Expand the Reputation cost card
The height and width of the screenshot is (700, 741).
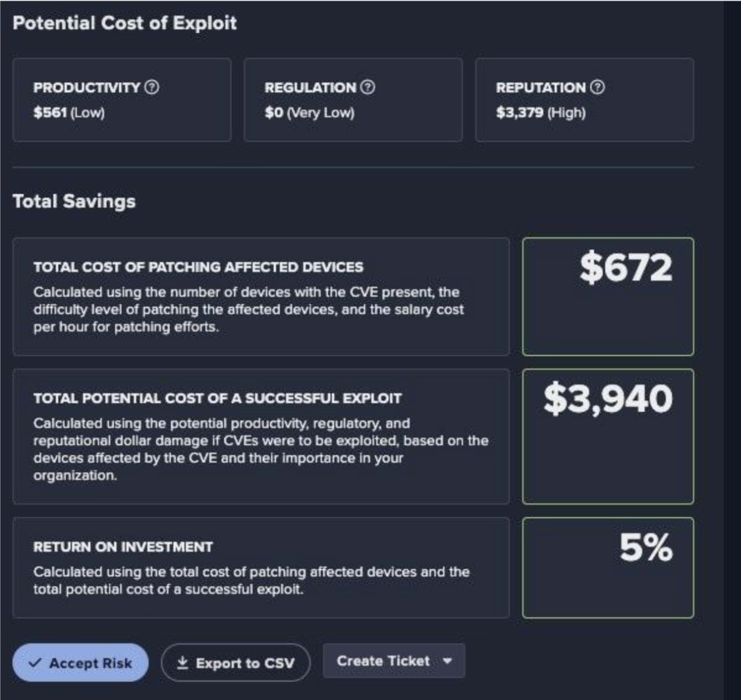click(585, 100)
